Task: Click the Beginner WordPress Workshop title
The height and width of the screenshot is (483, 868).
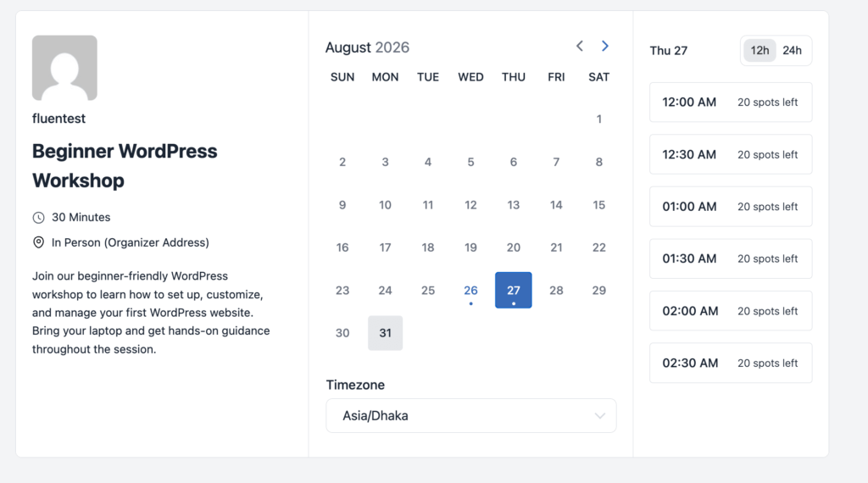Action: point(125,165)
